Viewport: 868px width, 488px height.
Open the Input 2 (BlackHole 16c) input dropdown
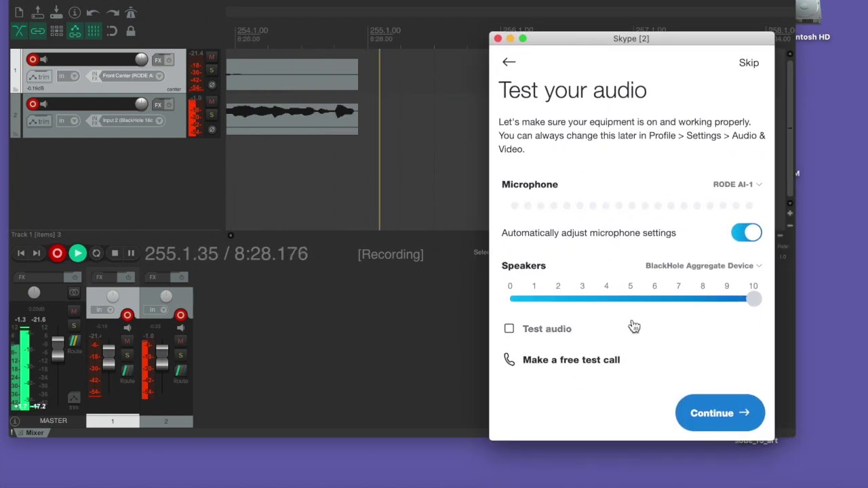[130, 121]
